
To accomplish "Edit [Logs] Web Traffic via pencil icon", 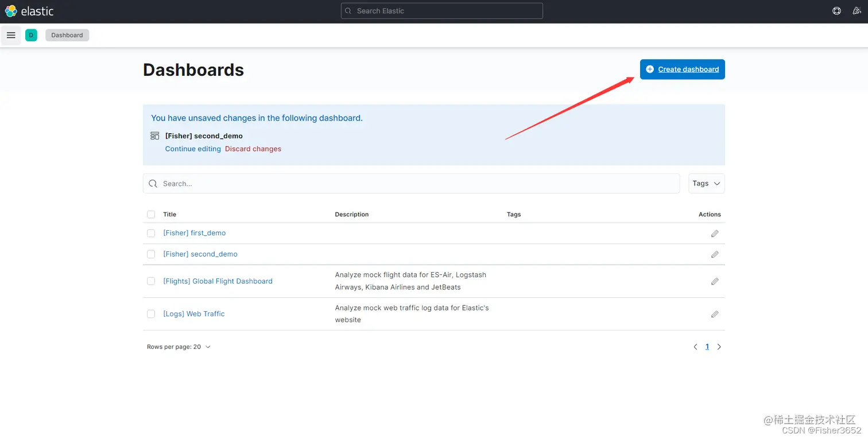I will (x=715, y=314).
